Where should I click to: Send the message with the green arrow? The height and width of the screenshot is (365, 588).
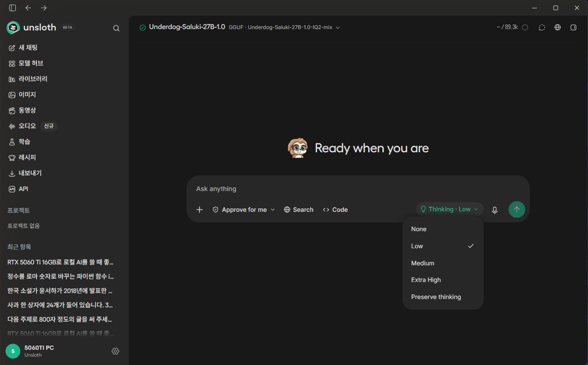click(x=517, y=209)
